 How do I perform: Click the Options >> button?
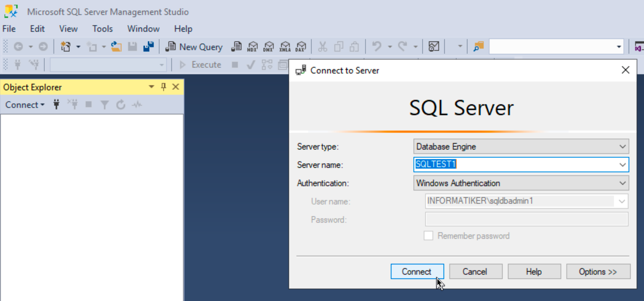[598, 272]
